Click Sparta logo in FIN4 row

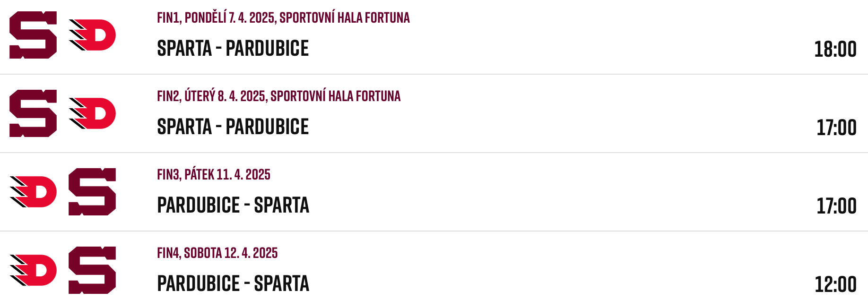(x=92, y=270)
